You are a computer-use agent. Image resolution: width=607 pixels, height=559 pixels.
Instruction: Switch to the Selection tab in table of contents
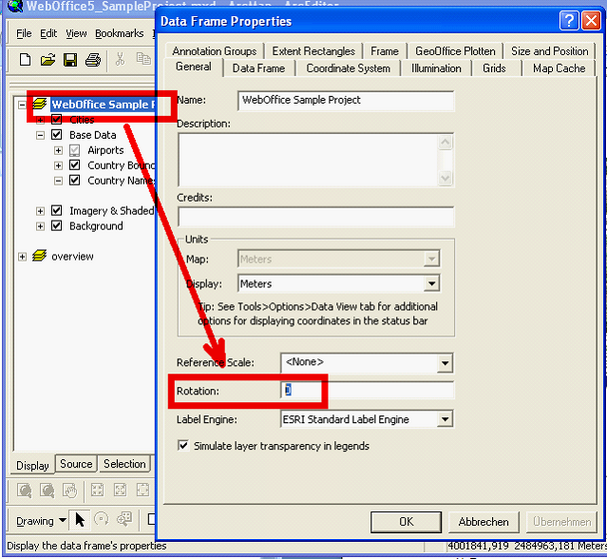(124, 464)
